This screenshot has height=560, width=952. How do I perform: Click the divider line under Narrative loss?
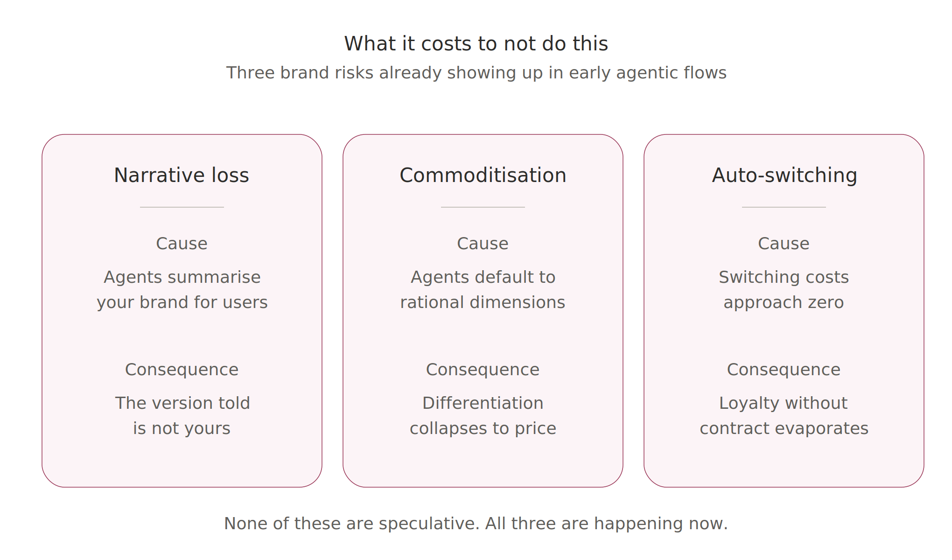[182, 207]
